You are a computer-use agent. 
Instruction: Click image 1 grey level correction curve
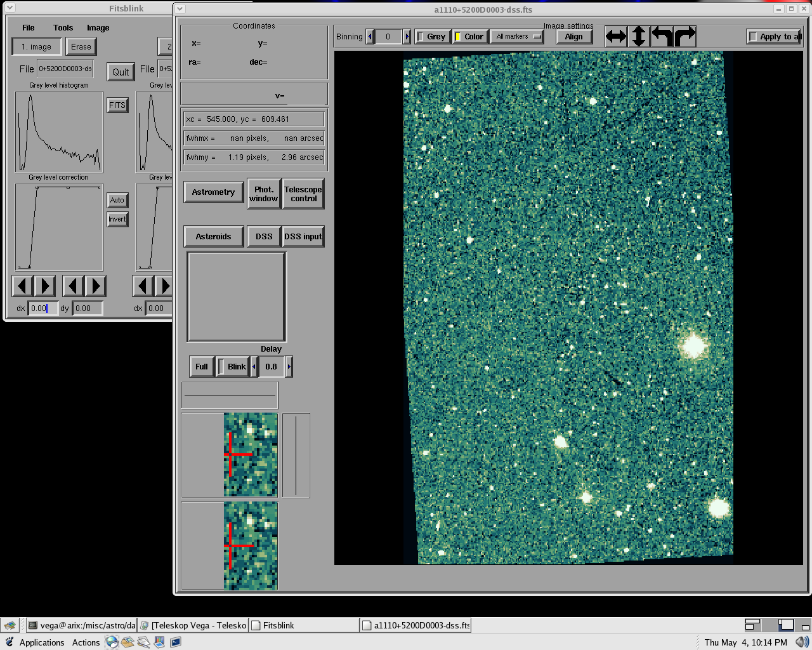click(59, 228)
